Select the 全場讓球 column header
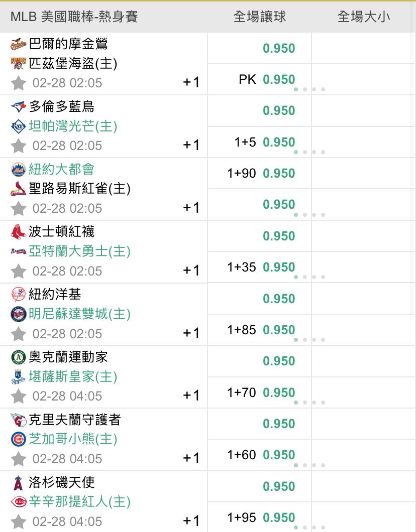 (259, 17)
